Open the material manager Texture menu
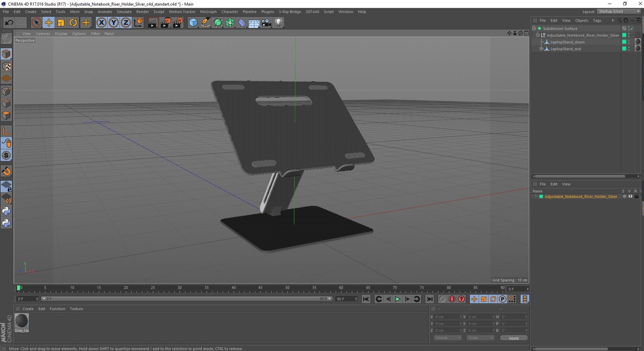Image resolution: width=644 pixels, height=351 pixels. click(76, 309)
